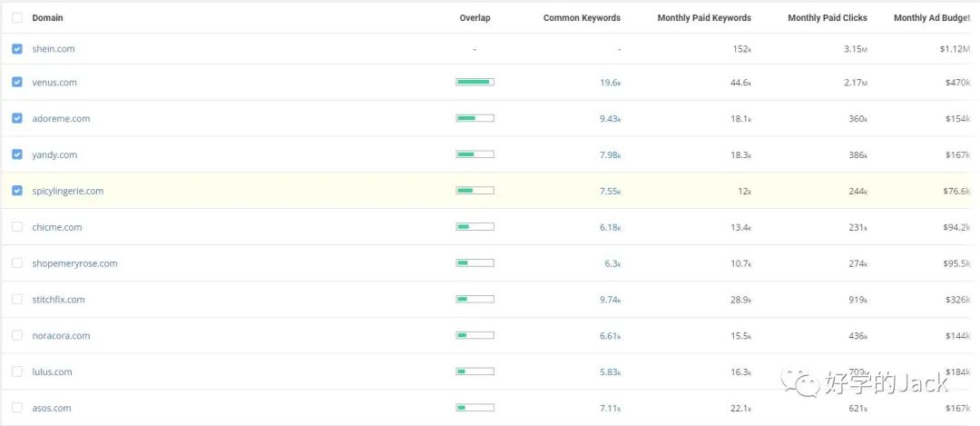
Task: Open the lulus.com domain link
Action: [x=52, y=372]
